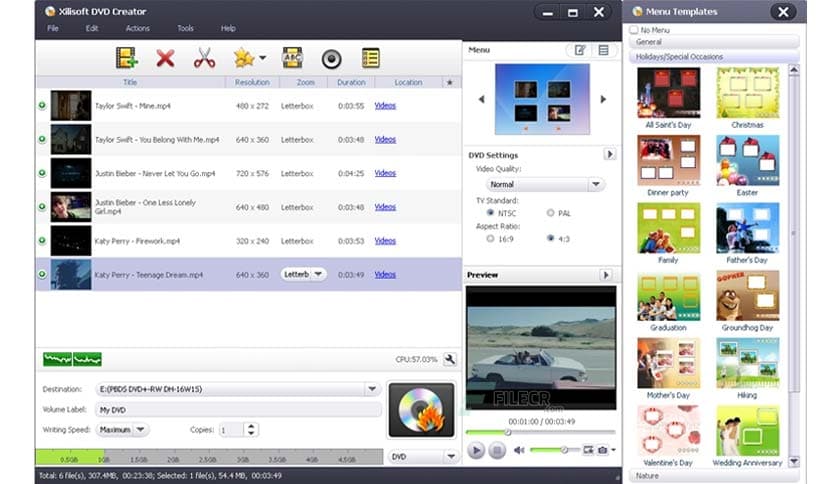This screenshot has height=484, width=836.
Task: Play the preview video
Action: click(x=476, y=450)
